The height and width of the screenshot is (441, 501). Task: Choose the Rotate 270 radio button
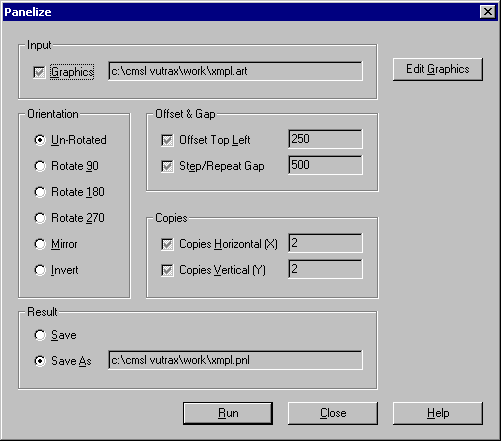click(x=40, y=218)
